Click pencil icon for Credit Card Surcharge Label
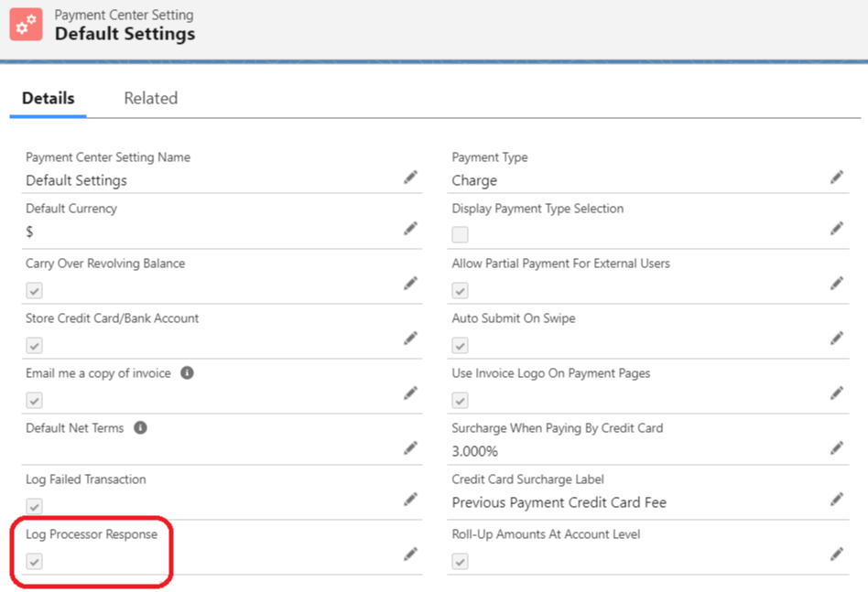The width and height of the screenshot is (868, 592). pyautogui.click(x=836, y=499)
